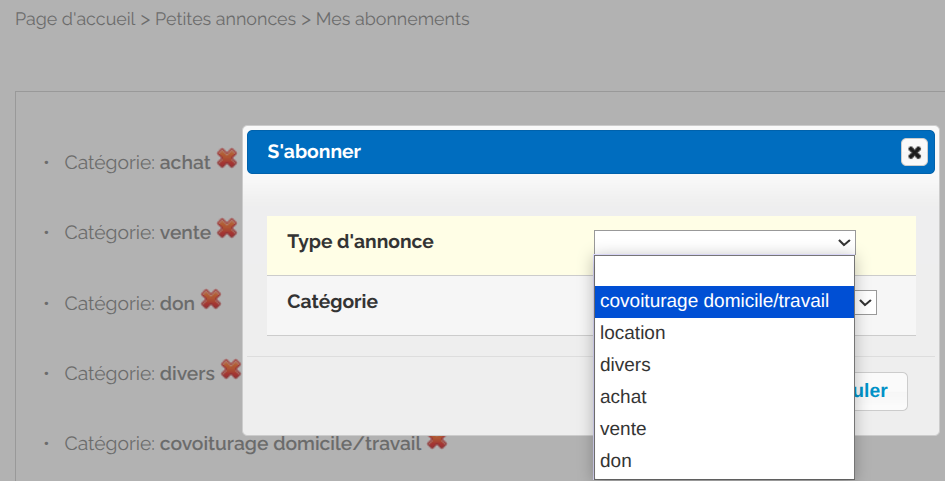Remove the divers category subscription
The width and height of the screenshot is (945, 481).
(x=231, y=370)
